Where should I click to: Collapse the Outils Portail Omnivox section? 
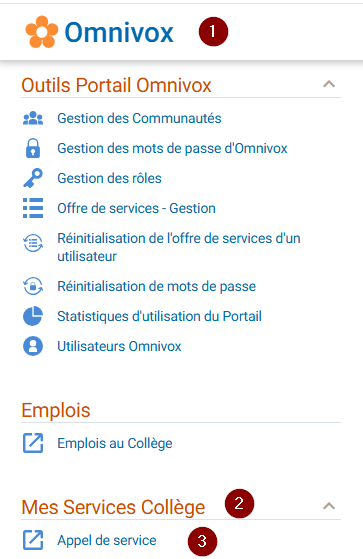point(329,84)
